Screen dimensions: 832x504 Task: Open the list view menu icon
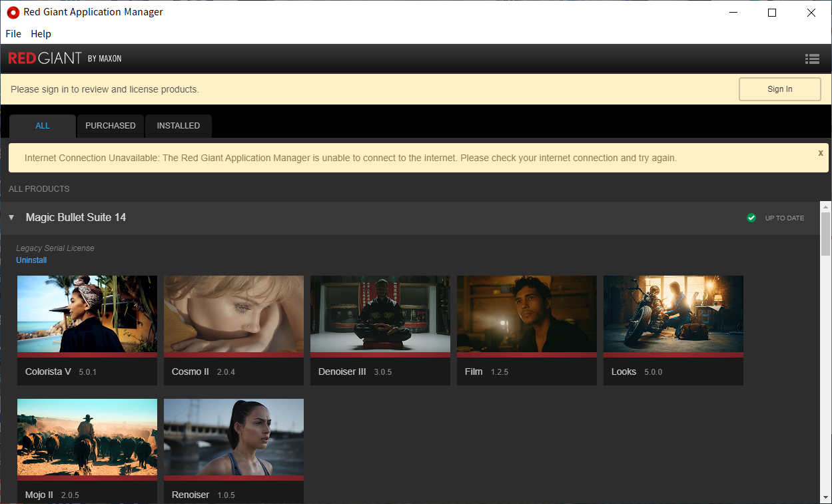coord(812,59)
